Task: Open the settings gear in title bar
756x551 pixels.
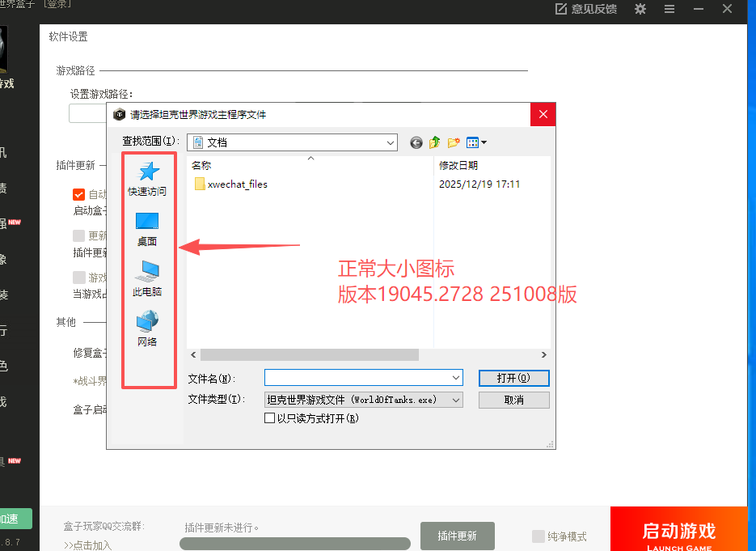Action: (x=640, y=9)
